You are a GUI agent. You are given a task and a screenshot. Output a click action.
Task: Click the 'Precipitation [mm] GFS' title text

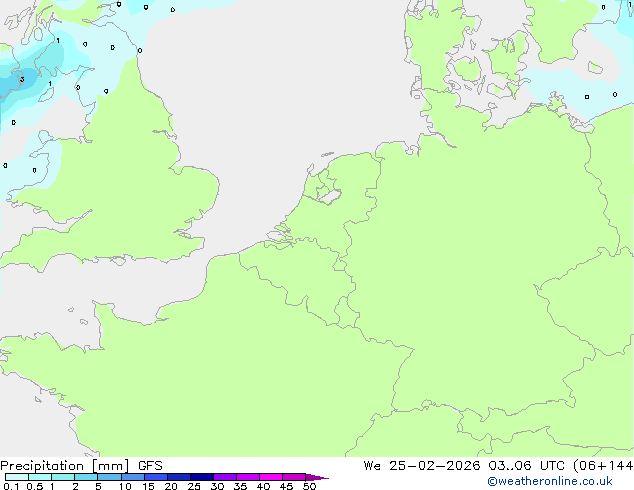pyautogui.click(x=81, y=466)
